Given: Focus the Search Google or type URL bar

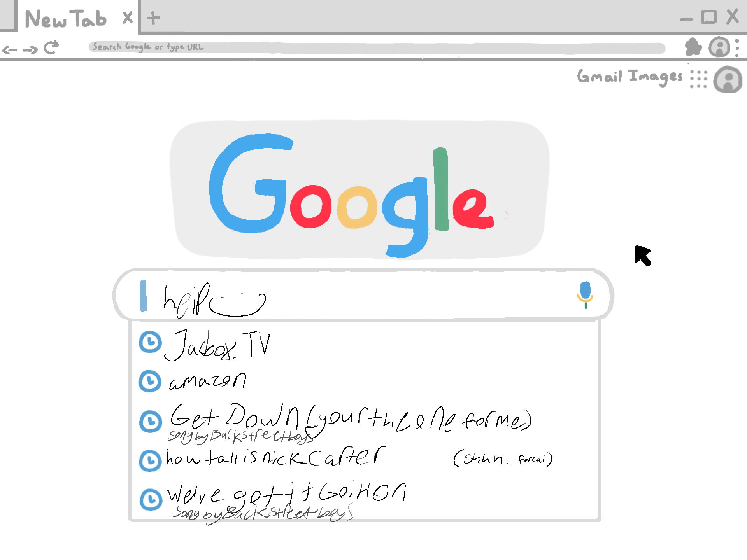Looking at the screenshot, I should [x=377, y=47].
